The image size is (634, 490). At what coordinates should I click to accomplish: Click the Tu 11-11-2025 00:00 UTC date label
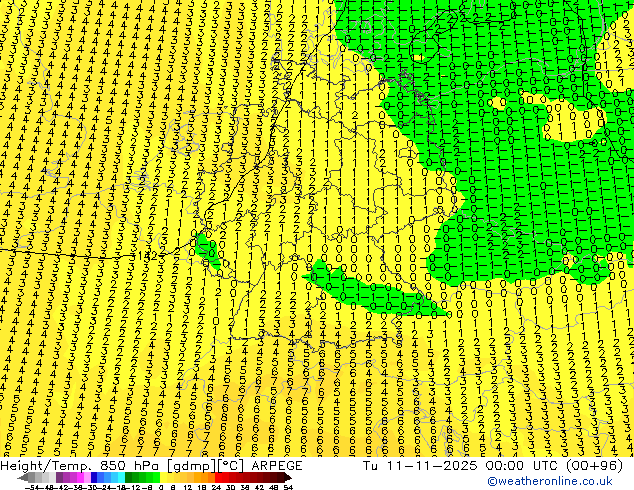click(x=492, y=466)
